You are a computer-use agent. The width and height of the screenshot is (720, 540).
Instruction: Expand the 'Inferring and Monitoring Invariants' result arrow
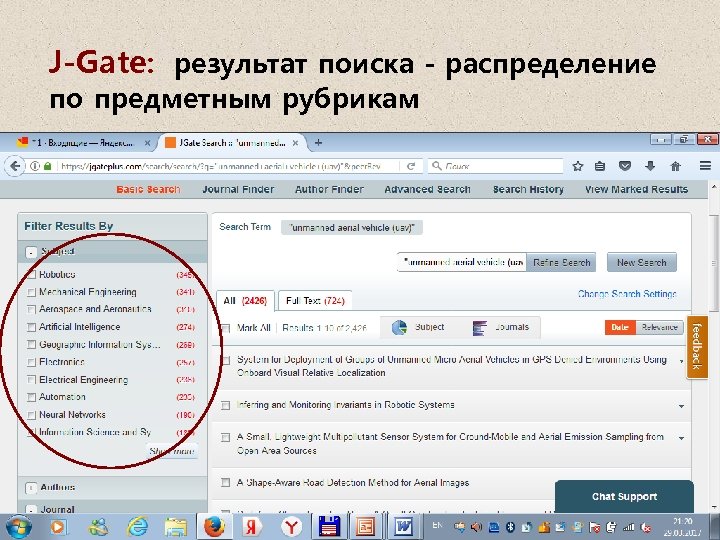681,406
